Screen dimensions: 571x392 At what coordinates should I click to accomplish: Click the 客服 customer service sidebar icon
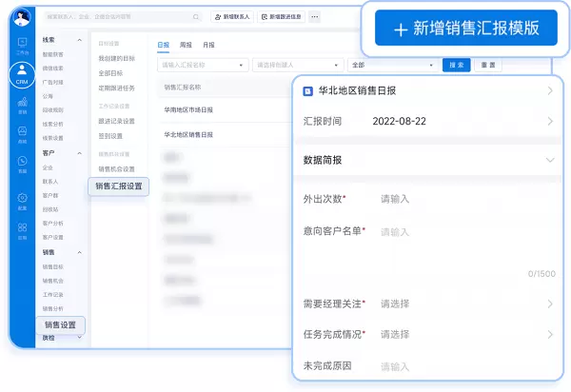[x=22, y=165]
